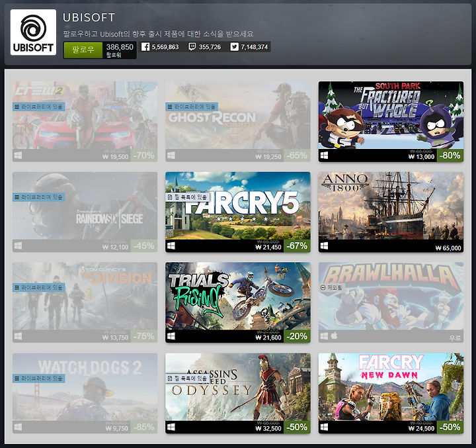This screenshot has width=476, height=448.
Task: Open The Crew 2 game card
Action: coord(85,121)
